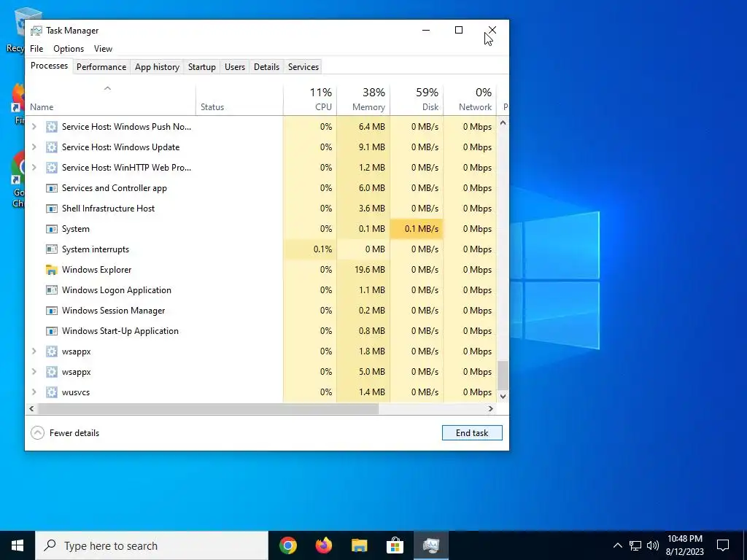This screenshot has width=747, height=560.
Task: Click the volume speaker icon in tray
Action: coord(653,545)
